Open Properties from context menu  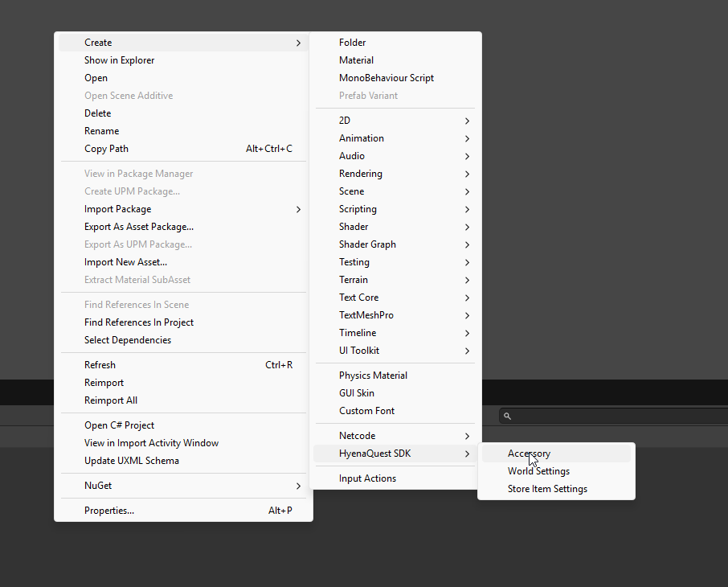[x=183, y=511]
